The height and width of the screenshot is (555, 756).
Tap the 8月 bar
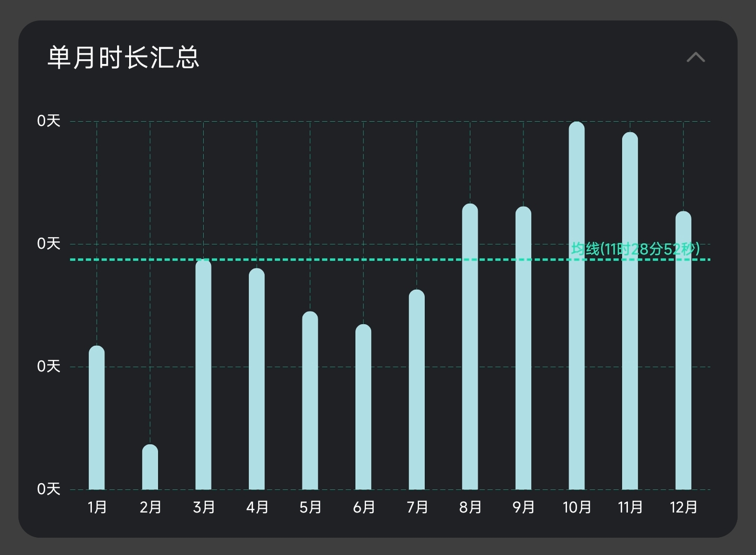pyautogui.click(x=470, y=346)
